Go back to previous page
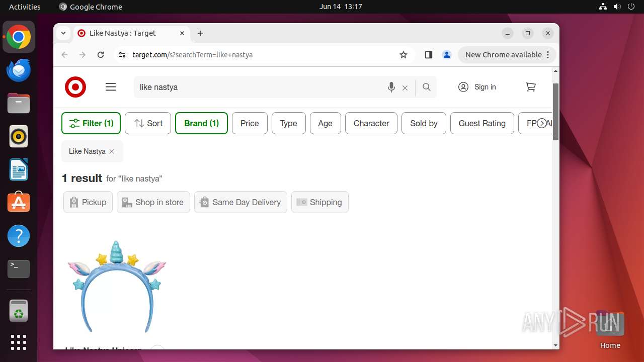 64,55
